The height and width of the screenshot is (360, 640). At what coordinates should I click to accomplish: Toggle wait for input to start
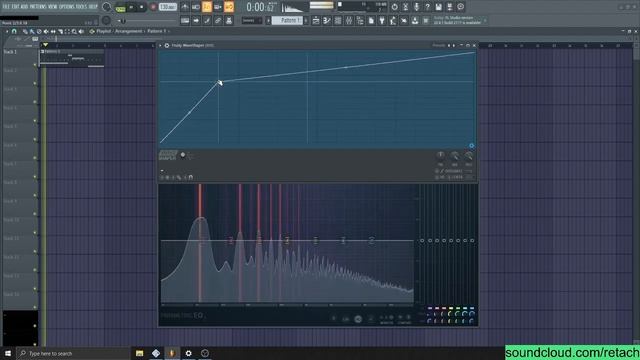(196, 7)
